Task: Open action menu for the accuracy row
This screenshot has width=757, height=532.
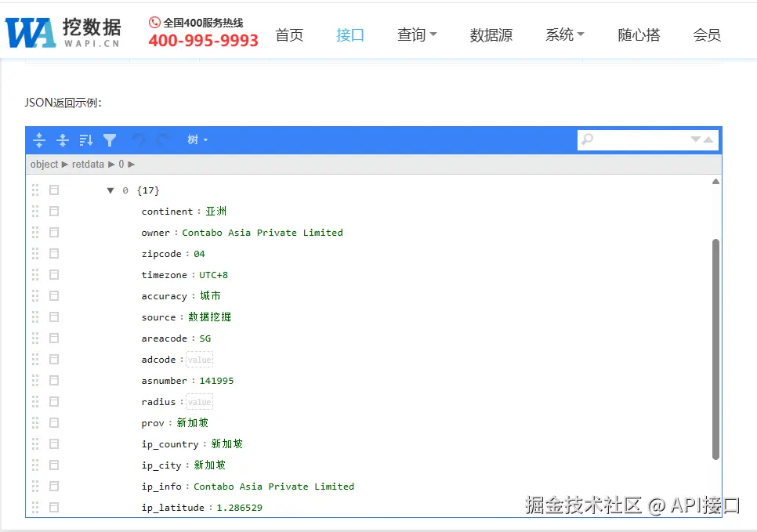Action: pyautogui.click(x=54, y=296)
